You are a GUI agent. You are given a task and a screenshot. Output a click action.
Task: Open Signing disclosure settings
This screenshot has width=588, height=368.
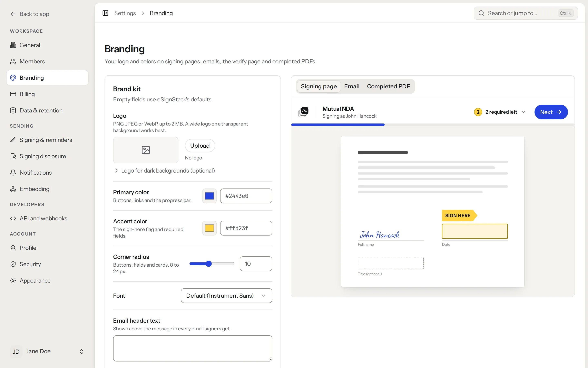47,156
